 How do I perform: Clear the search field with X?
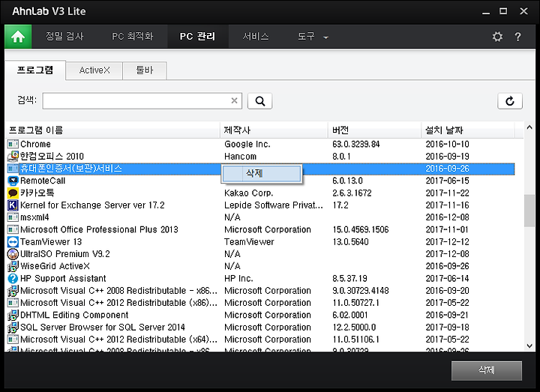[234, 100]
